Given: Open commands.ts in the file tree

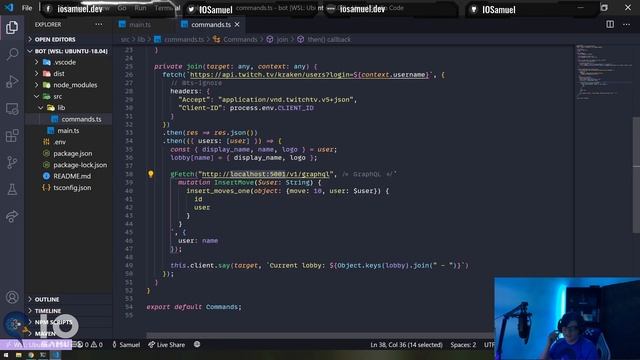Looking at the screenshot, I should coord(81,119).
